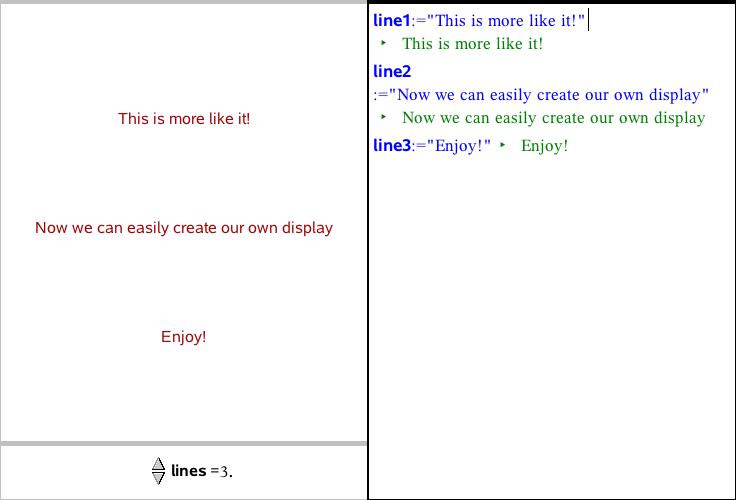Select the red 'Enjoy!' display text
Screen dimensions: 737x500
coord(184,337)
